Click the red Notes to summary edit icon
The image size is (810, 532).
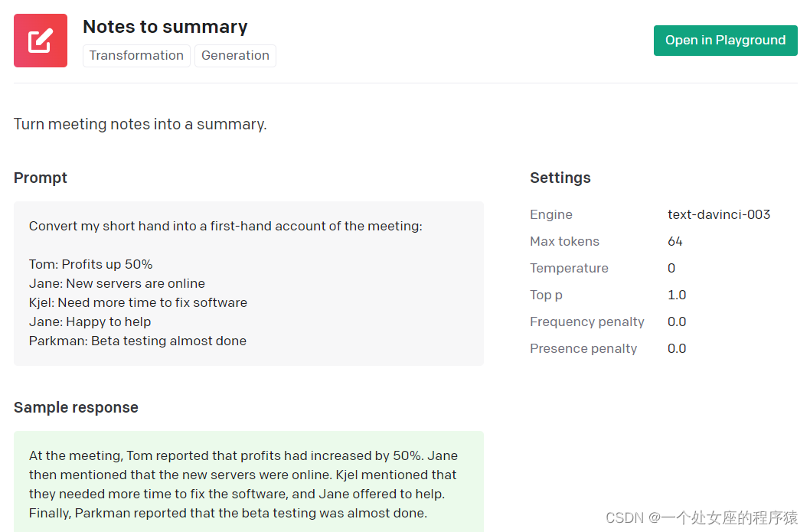point(41,41)
